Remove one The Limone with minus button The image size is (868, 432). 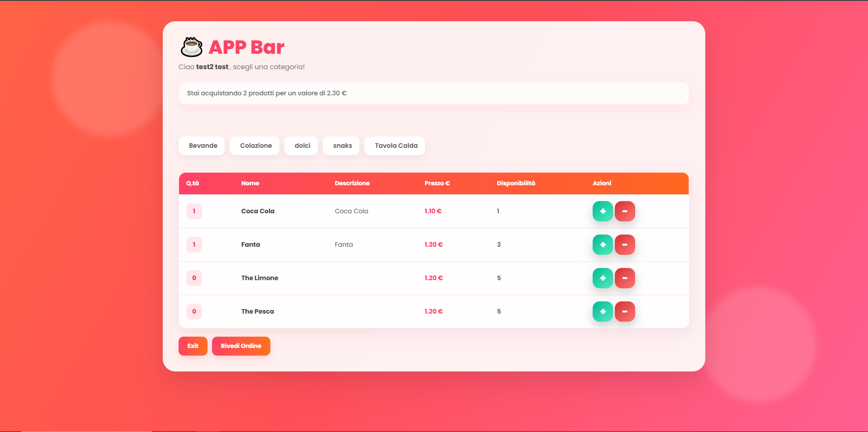[x=625, y=278]
